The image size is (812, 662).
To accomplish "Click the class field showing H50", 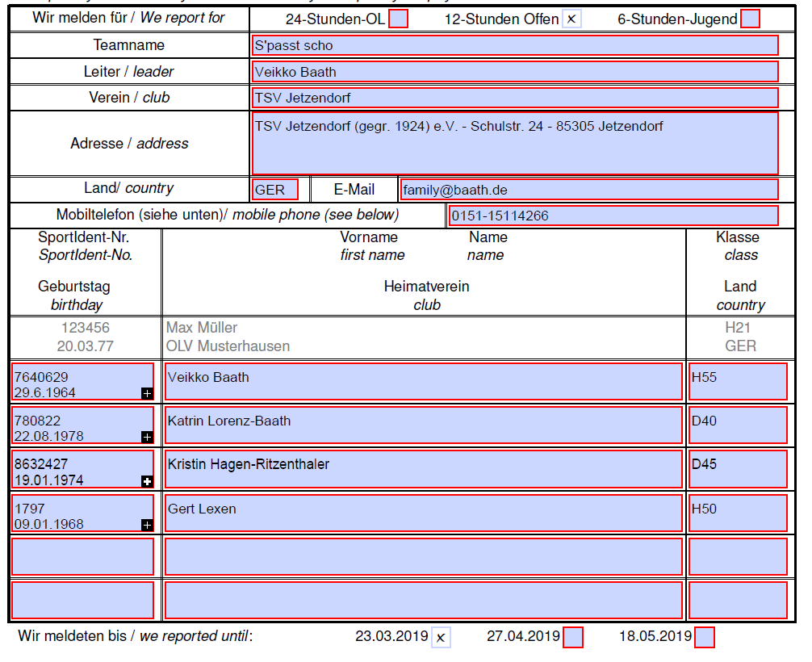I will coord(738,513).
